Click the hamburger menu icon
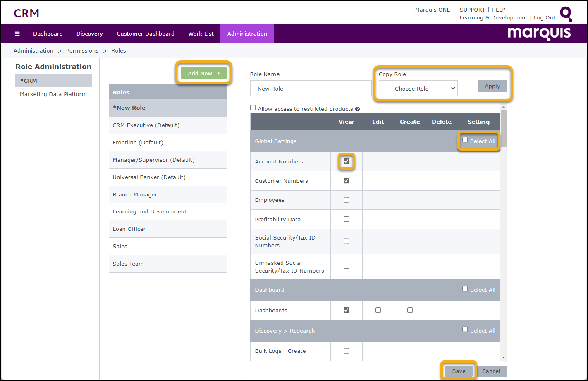This screenshot has width=588, height=381. pos(17,34)
